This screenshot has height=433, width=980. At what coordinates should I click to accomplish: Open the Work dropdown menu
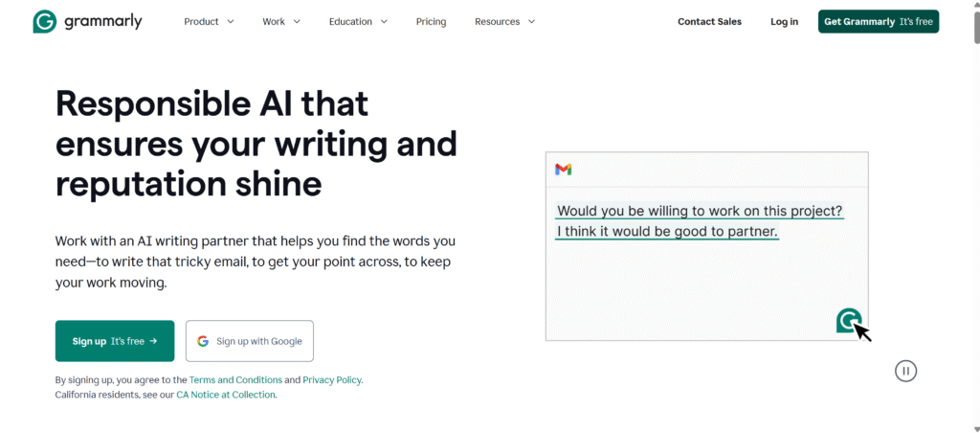pos(281,21)
